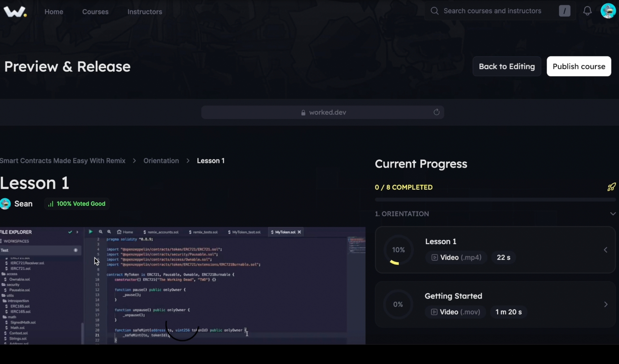Open the Instructors nav item

[x=145, y=12]
